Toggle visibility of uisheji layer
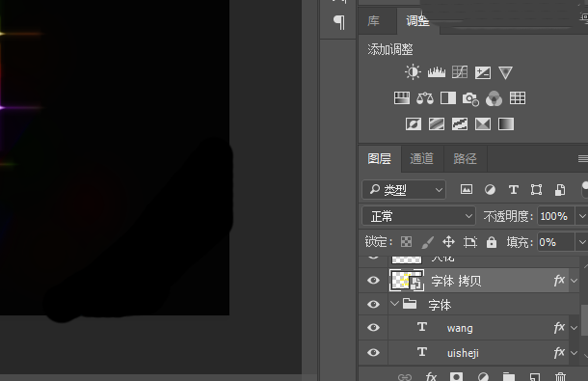588x381 pixels. pyautogui.click(x=373, y=352)
